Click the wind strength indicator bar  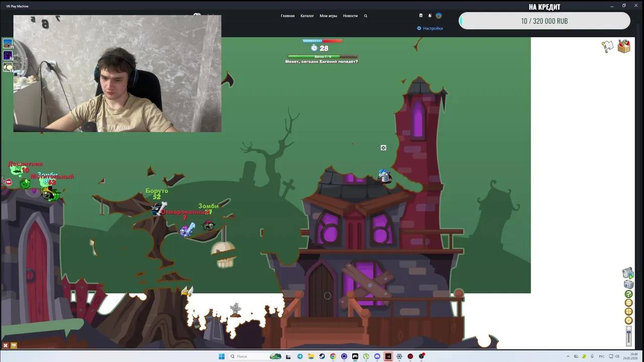(323, 41)
